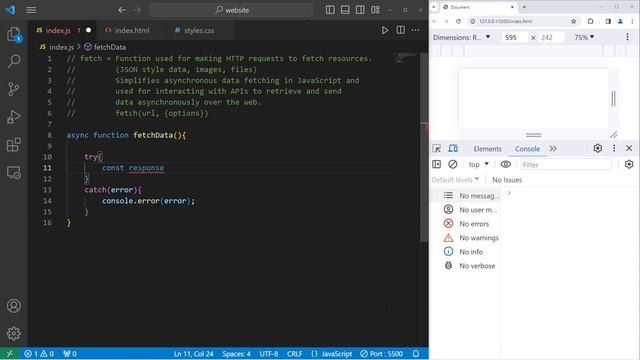Change the UTF-8 encoding

pyautogui.click(x=269, y=354)
